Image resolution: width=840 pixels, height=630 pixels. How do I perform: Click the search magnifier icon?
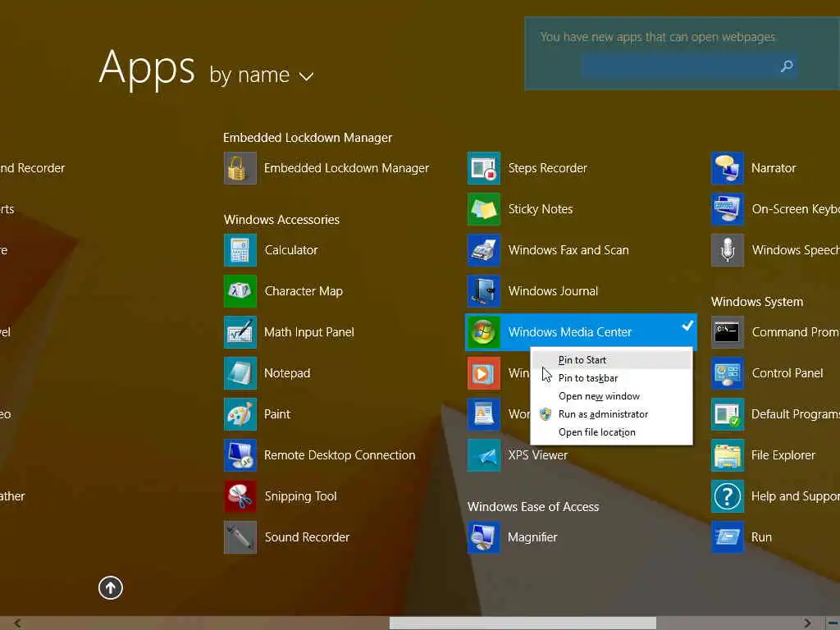click(787, 66)
